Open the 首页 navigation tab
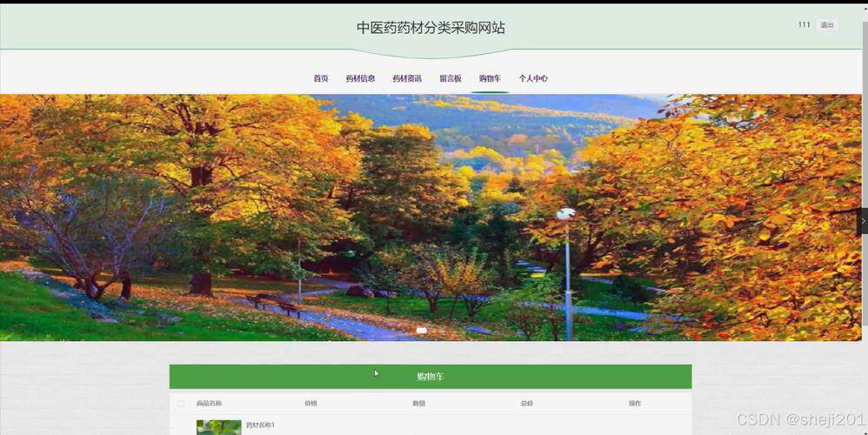868x435 pixels. click(x=321, y=78)
